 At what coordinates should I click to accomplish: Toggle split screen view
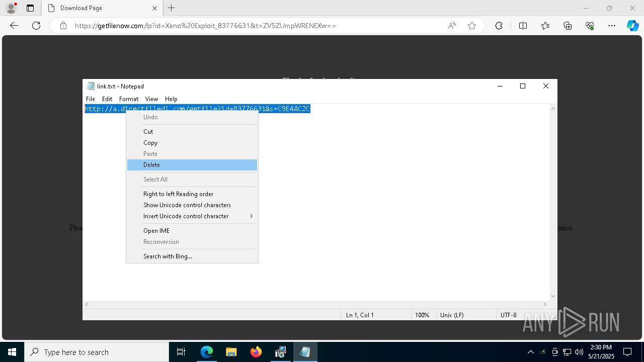coord(523,26)
